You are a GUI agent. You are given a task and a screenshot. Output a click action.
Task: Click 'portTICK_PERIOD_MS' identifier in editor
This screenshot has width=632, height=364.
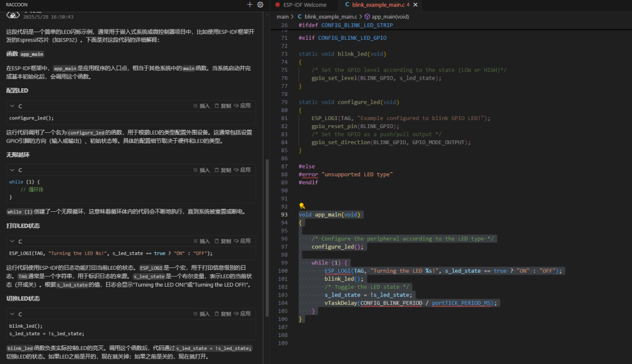[x=462, y=303]
